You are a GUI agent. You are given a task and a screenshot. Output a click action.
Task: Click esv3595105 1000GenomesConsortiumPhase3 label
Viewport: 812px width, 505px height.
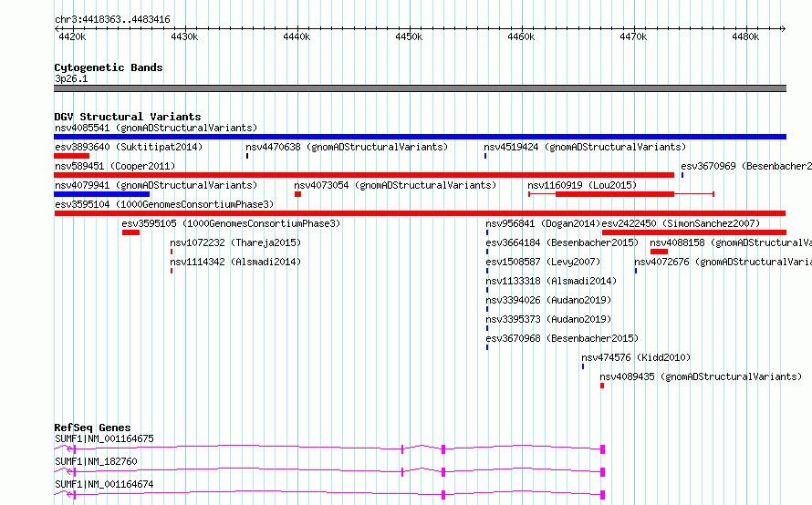pyautogui.click(x=231, y=223)
